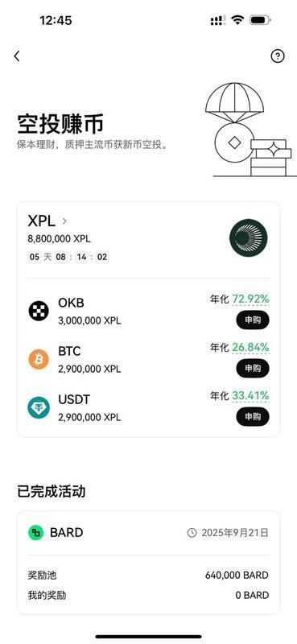The image size is (297, 644).
Task: Tap the BARD green token icon
Action: coord(35,533)
